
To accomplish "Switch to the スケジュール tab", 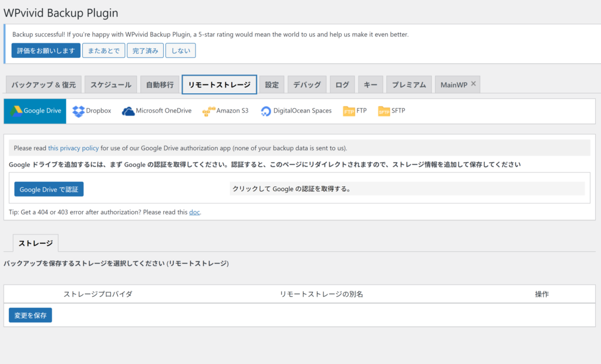I will pyautogui.click(x=111, y=85).
